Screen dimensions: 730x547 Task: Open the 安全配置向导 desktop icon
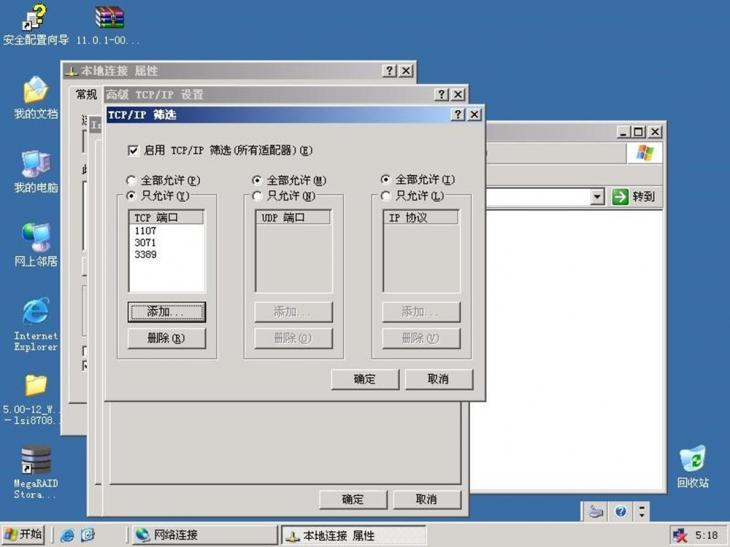pyautogui.click(x=35, y=18)
